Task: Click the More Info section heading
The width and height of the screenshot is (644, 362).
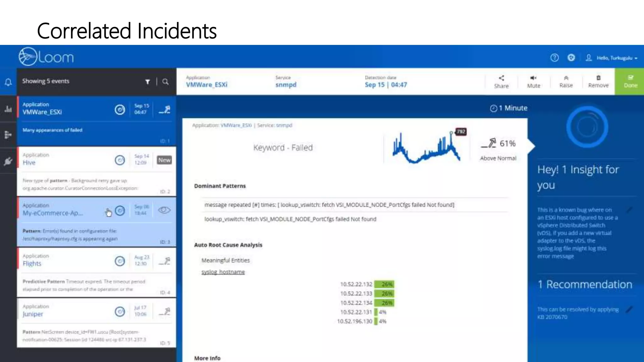Action: point(207,358)
